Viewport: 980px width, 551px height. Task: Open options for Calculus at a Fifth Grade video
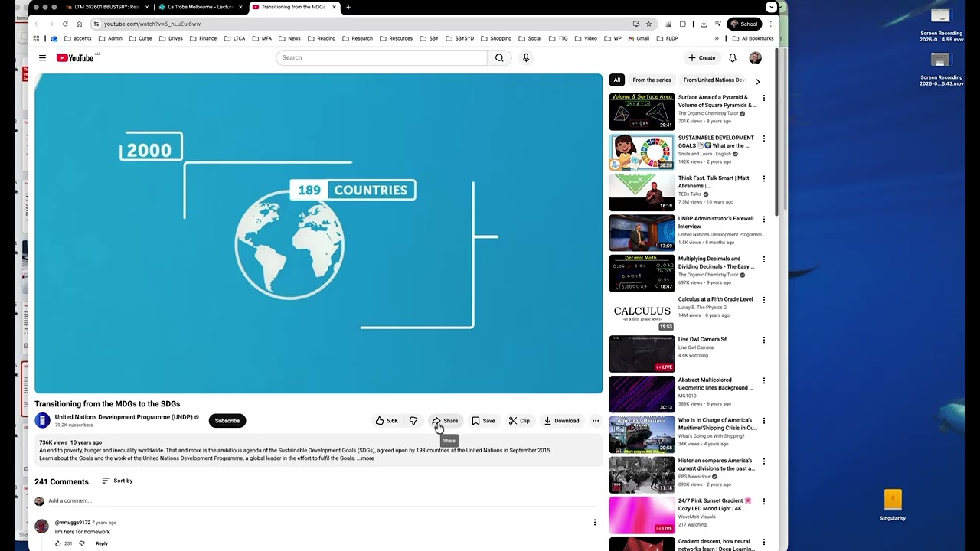[763, 300]
